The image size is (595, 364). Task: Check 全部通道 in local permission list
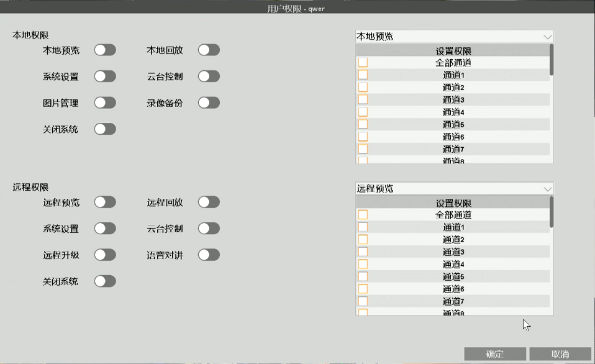coord(363,63)
